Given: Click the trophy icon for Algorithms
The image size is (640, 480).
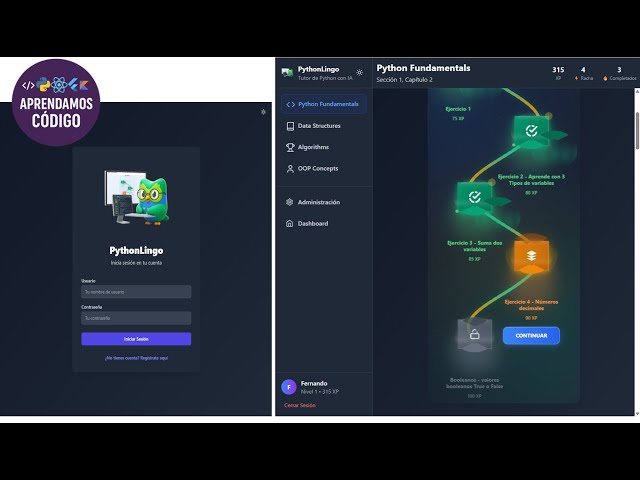Looking at the screenshot, I should point(290,147).
